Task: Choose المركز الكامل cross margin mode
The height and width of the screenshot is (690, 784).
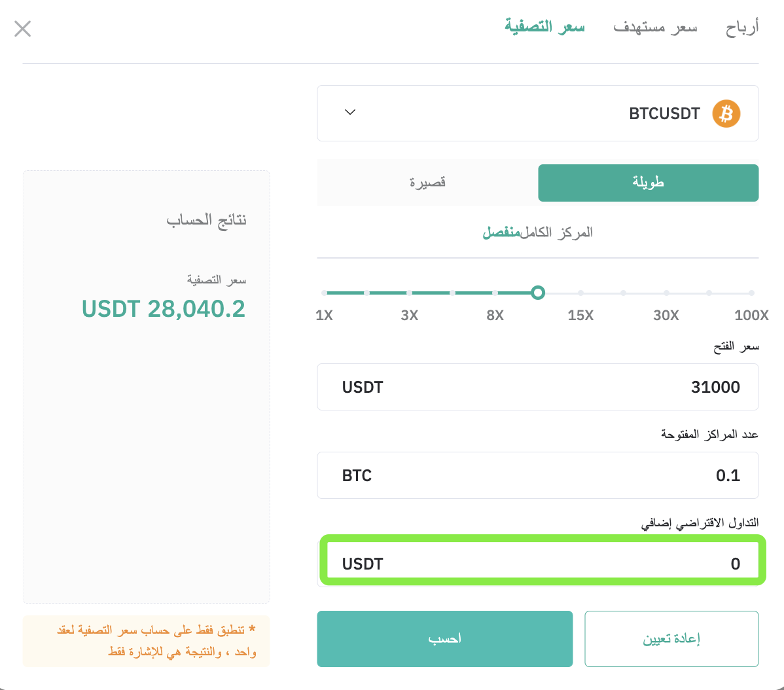Action: click(556, 232)
